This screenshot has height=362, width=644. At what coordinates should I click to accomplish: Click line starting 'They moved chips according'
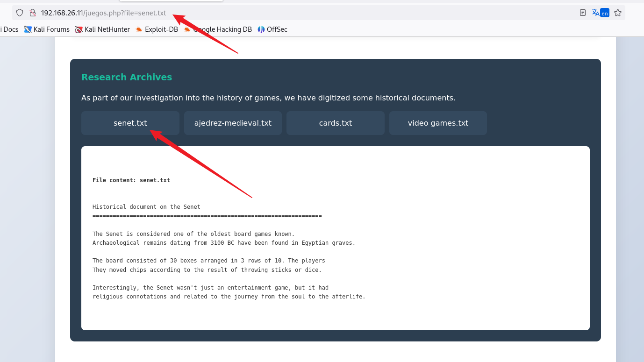tap(207, 270)
